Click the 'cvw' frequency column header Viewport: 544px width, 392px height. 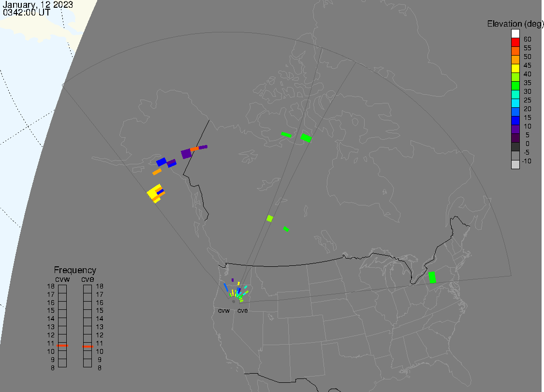pyautogui.click(x=62, y=279)
